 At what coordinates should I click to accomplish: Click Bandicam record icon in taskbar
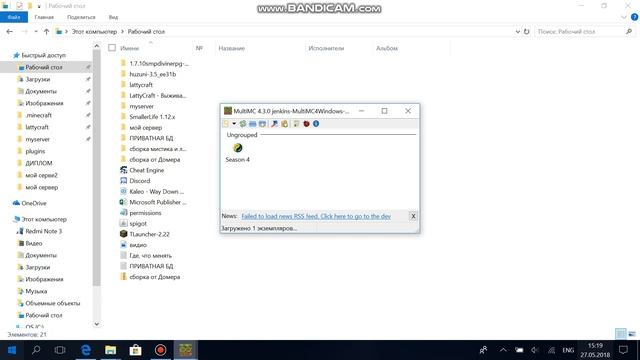160,350
